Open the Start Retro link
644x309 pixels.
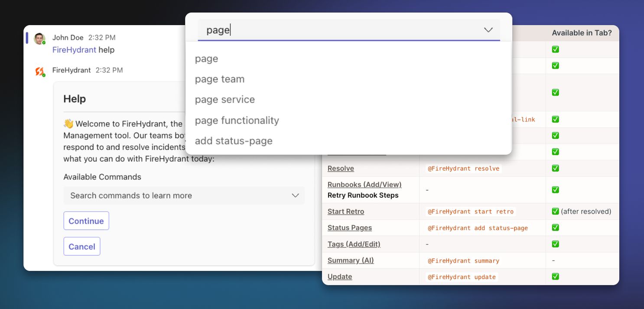pyautogui.click(x=346, y=211)
